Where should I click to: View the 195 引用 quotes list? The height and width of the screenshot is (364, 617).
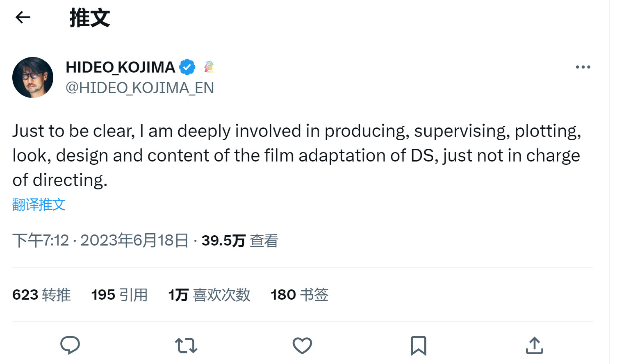pyautogui.click(x=119, y=295)
